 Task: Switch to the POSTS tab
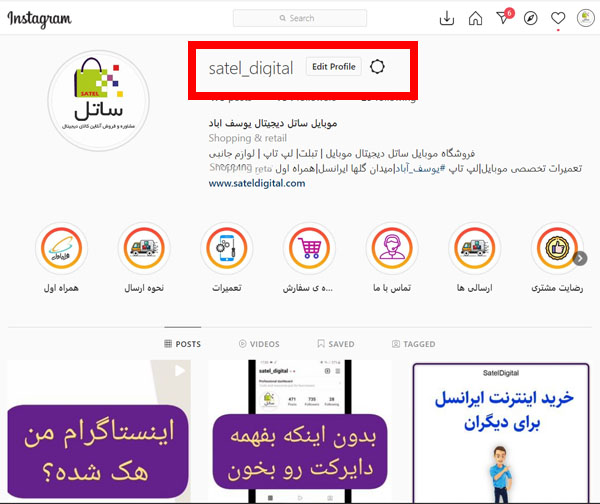click(183, 344)
